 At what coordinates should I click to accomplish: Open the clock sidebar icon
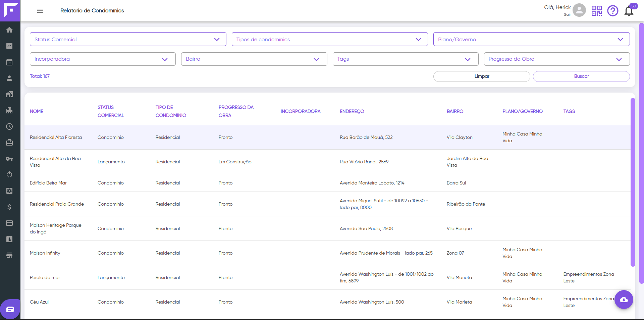click(x=9, y=126)
